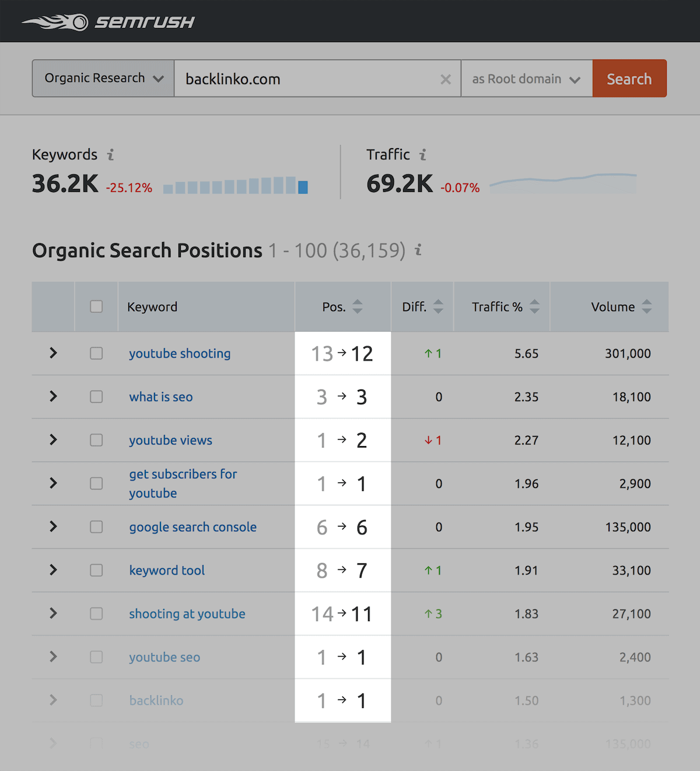Check the 'youtube views' row checkbox

click(96, 440)
